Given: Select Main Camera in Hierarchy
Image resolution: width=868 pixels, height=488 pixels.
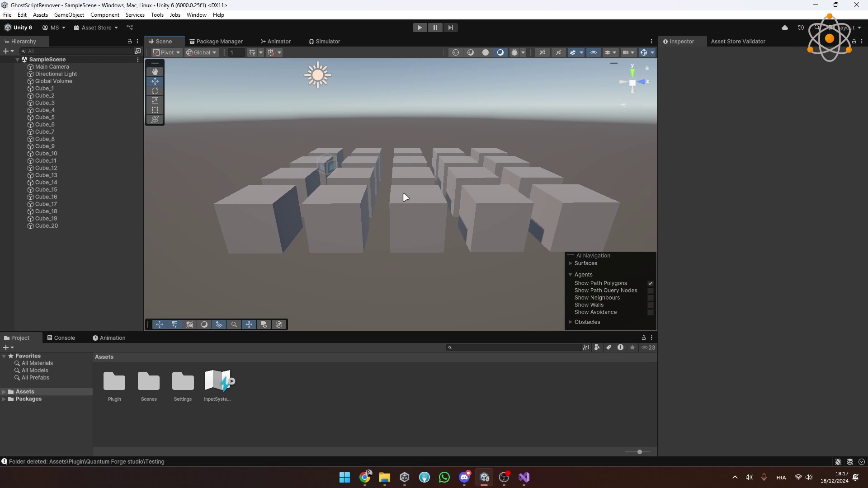Looking at the screenshot, I should click(x=52, y=67).
